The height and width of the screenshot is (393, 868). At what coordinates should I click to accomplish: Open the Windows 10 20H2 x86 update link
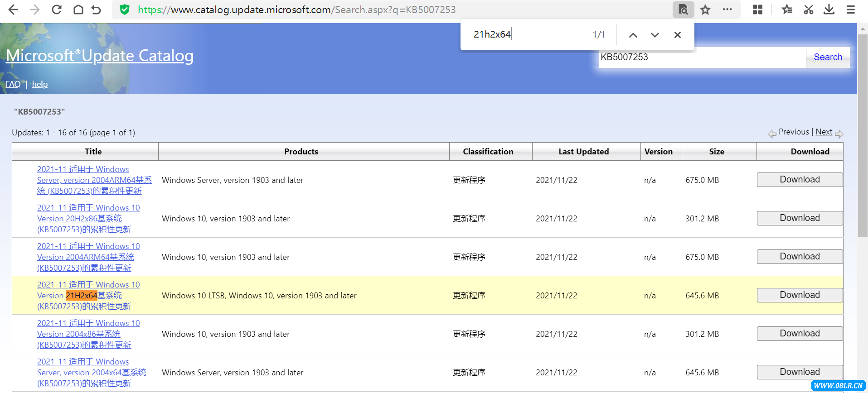pos(88,219)
